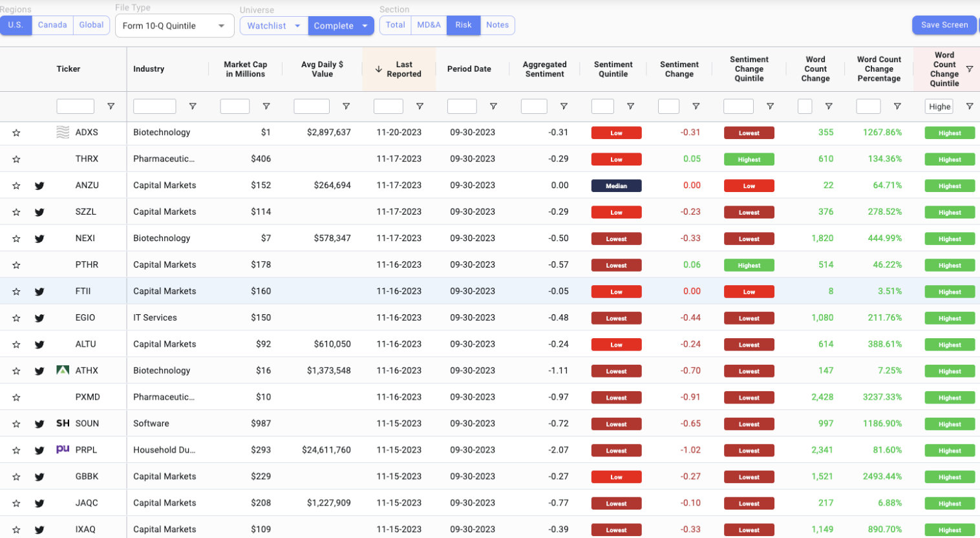
Task: Click the ADXS company logo icon
Action: [63, 133]
